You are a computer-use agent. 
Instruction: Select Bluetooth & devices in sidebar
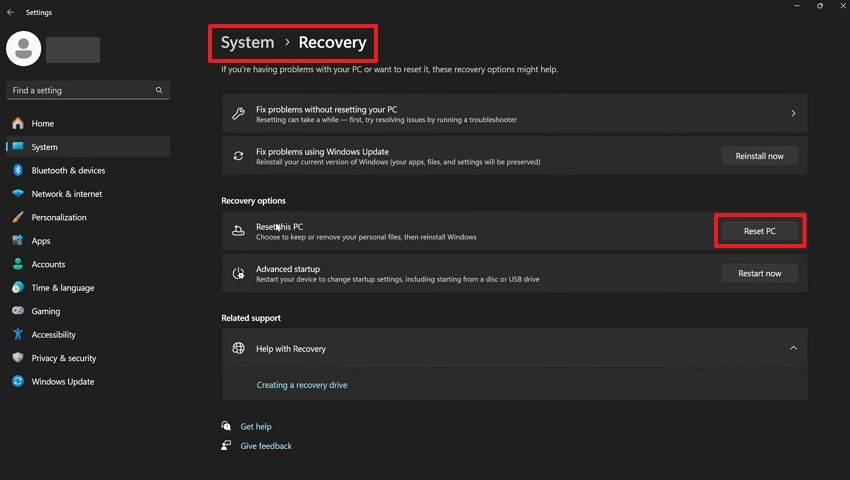click(68, 170)
